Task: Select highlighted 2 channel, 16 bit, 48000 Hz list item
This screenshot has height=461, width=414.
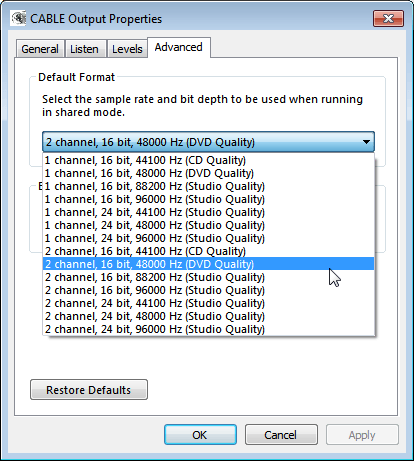Action: click(x=209, y=264)
